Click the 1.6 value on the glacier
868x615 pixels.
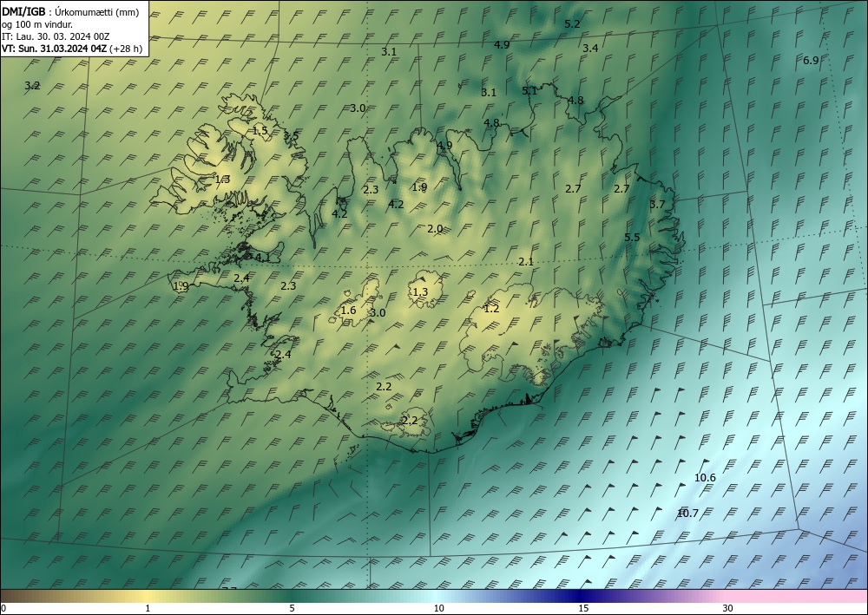348,311
